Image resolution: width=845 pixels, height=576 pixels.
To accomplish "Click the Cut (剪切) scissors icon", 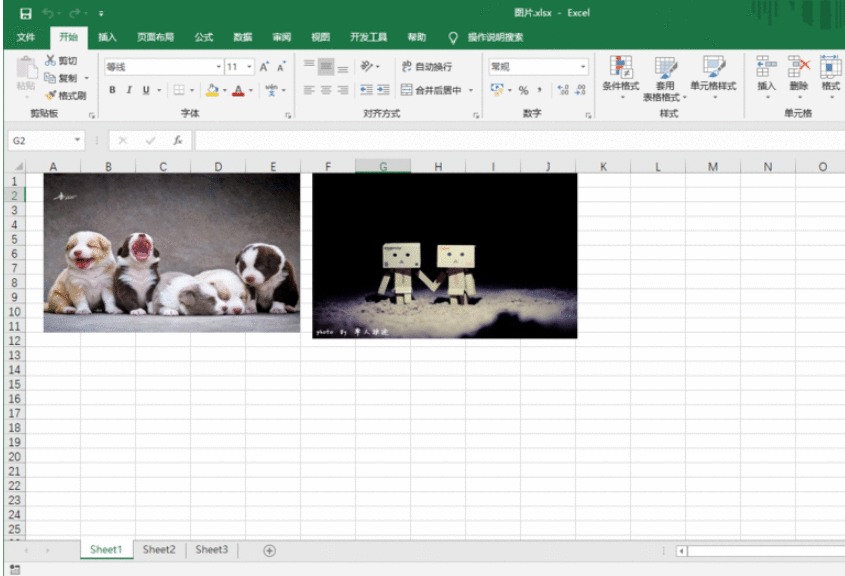I will [51, 62].
